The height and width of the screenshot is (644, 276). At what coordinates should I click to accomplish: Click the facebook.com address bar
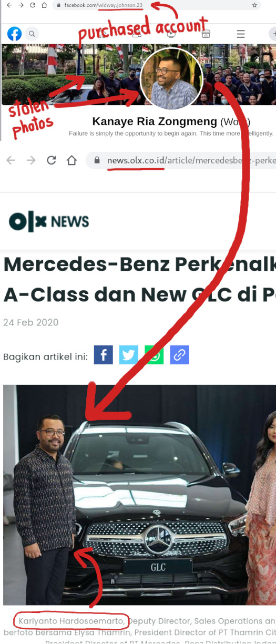click(158, 5)
